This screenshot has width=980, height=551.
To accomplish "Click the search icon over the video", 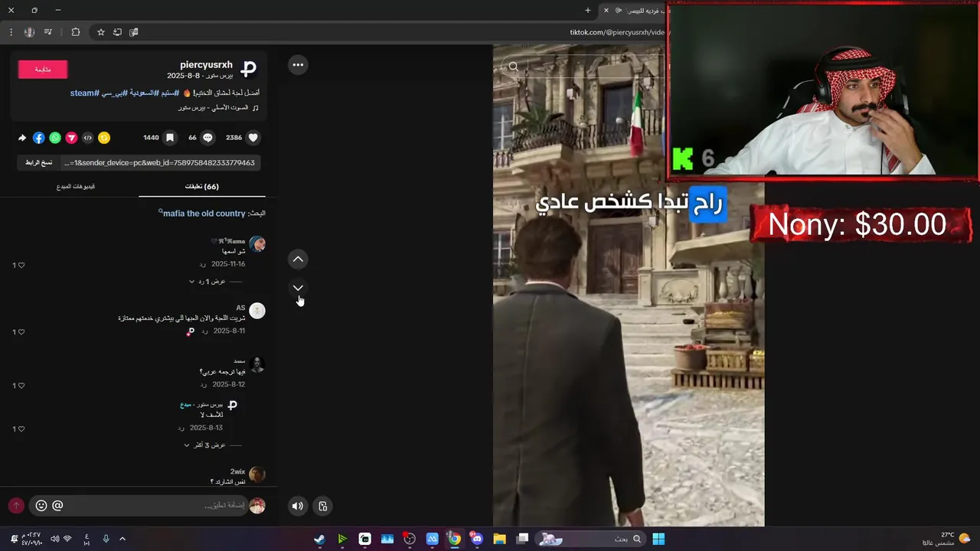I will [x=514, y=67].
